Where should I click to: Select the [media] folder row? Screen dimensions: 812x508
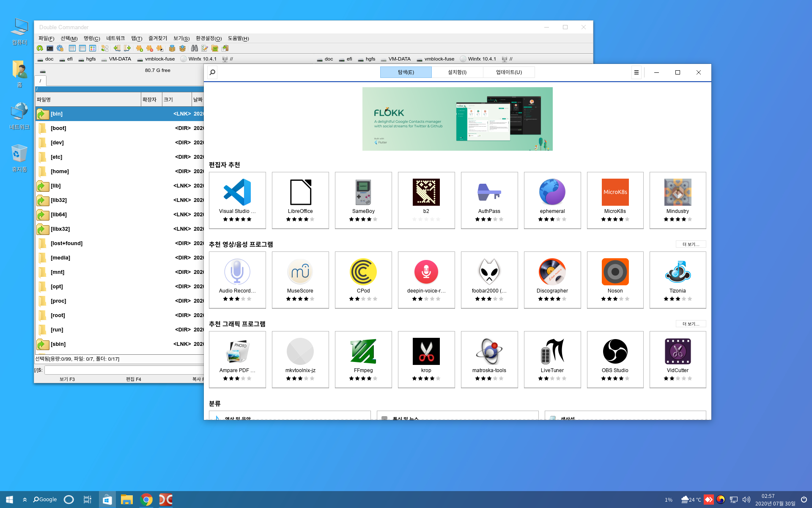click(x=120, y=258)
